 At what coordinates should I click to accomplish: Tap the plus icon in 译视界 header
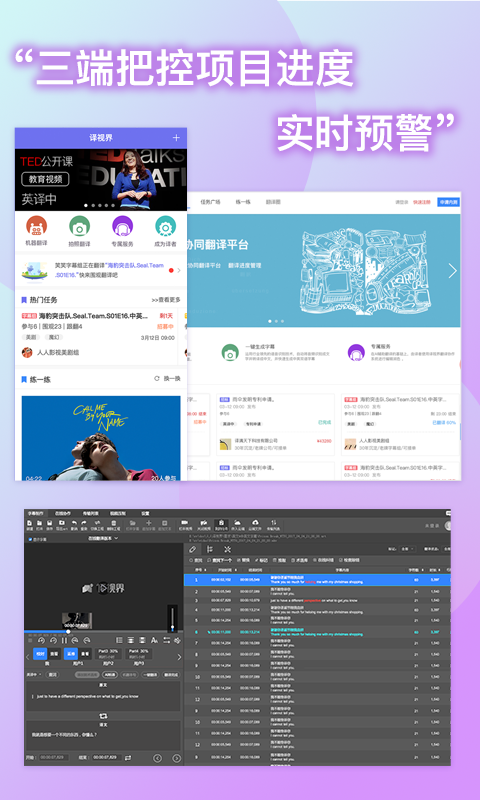[176, 138]
